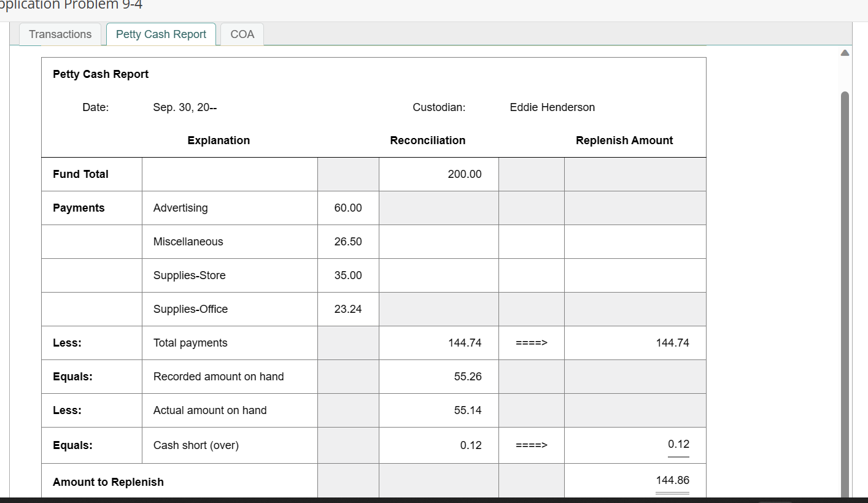Click Recorded amount on hand label
Viewport: 868px width, 503px height.
coord(219,377)
